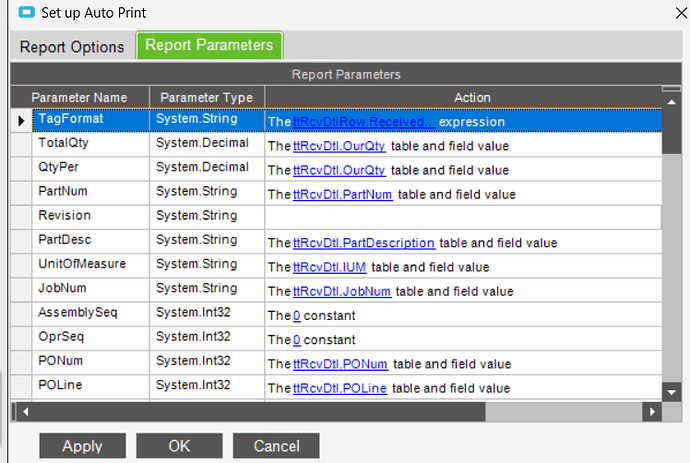
Task: Switch to the Report Options tab
Action: tap(72, 47)
